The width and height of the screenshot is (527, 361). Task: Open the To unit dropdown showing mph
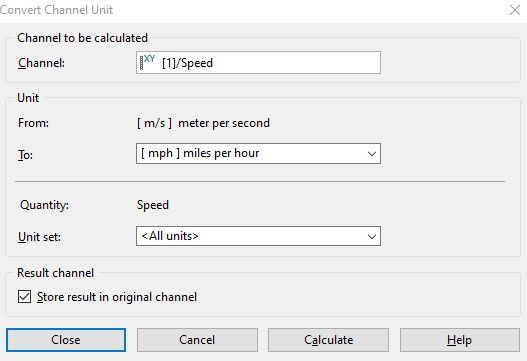click(x=258, y=154)
